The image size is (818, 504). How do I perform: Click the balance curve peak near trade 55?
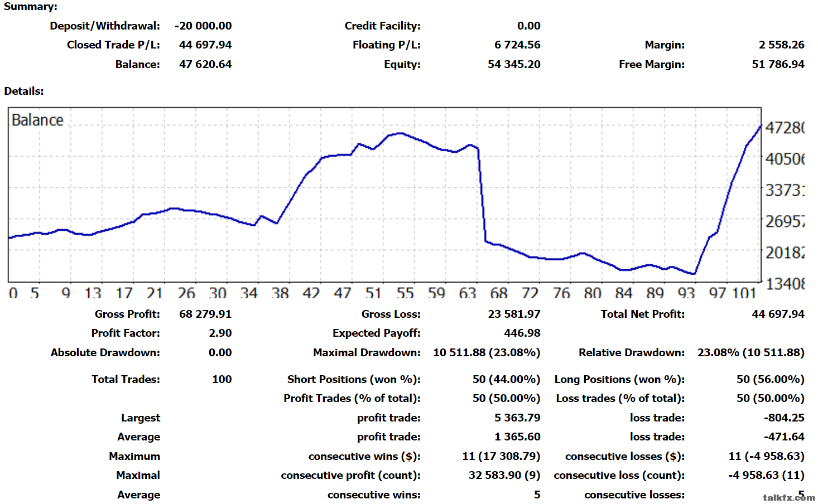pyautogui.click(x=401, y=133)
